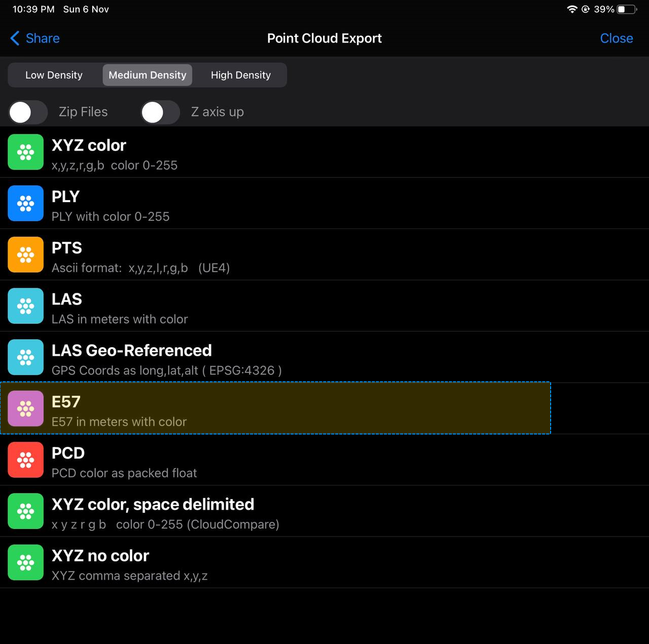This screenshot has width=649, height=644.
Task: Tap the cyan LAS format icon
Action: 25,306
